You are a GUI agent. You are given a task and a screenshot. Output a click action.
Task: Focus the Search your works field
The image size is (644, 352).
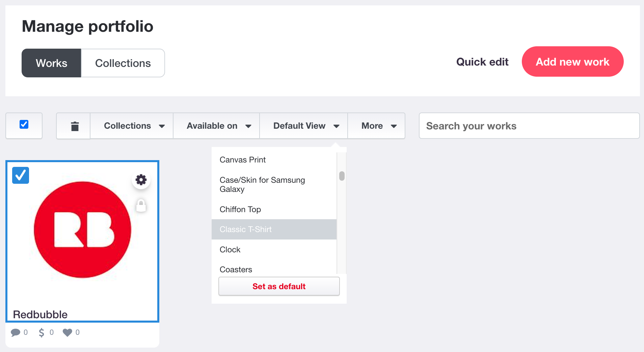(x=529, y=126)
